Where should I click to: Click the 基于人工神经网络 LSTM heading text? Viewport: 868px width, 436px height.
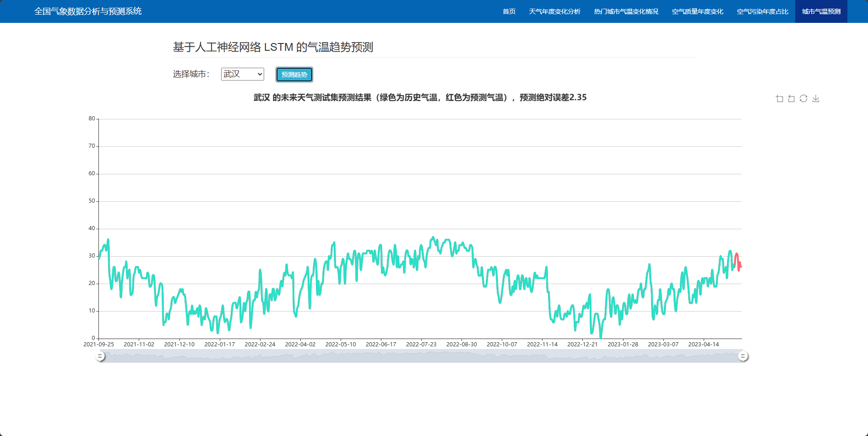pos(273,47)
